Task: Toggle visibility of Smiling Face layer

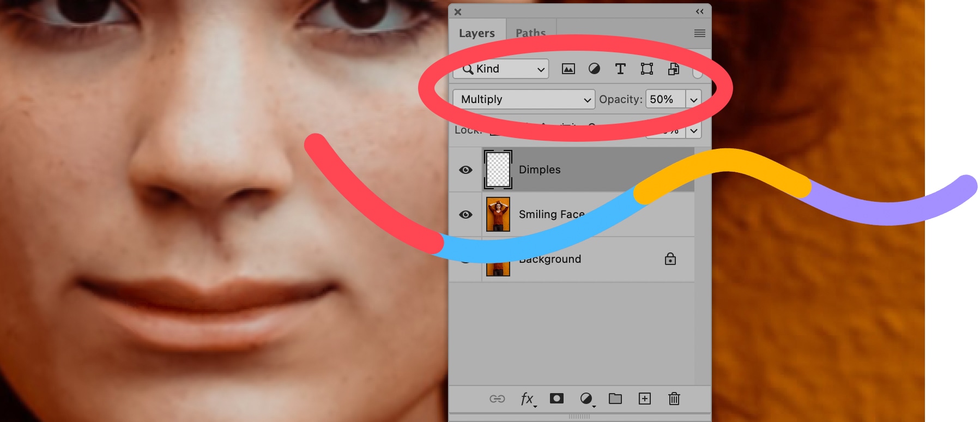Action: (x=465, y=214)
